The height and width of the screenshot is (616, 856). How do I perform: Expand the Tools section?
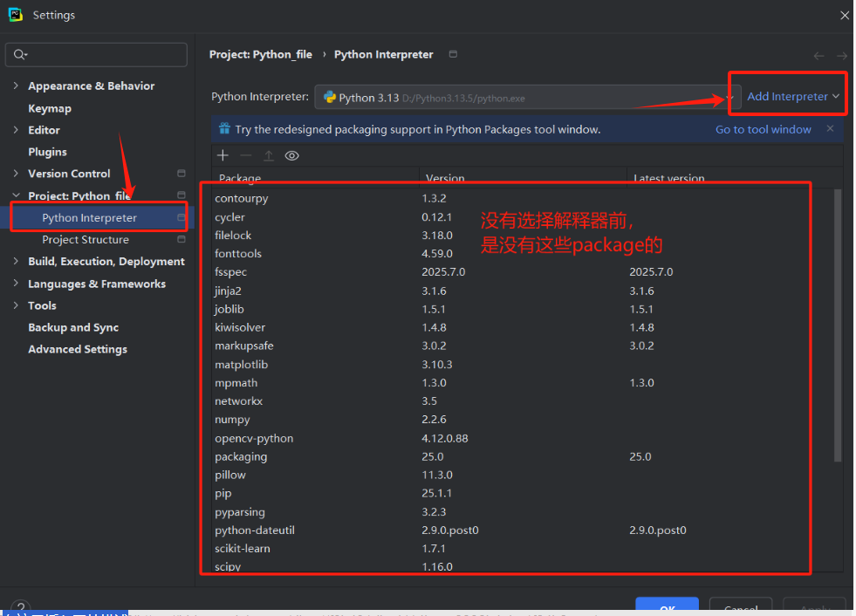(16, 305)
